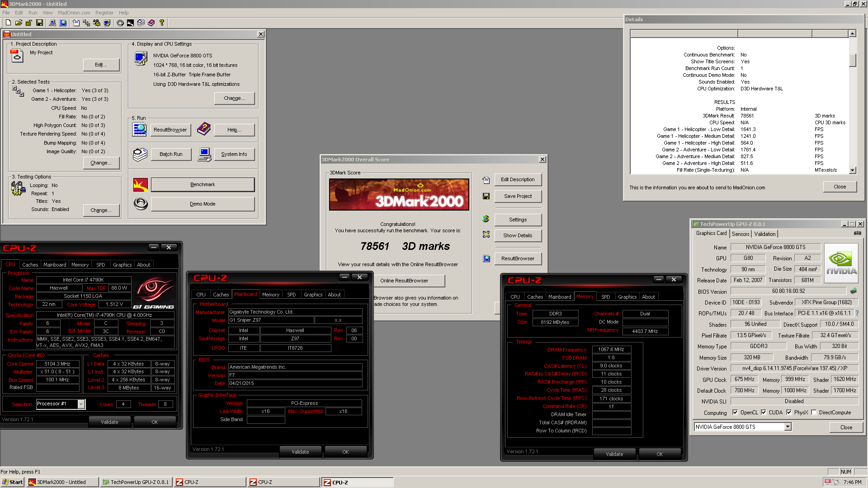Enable the DirectCompute checkbox in GPU-Z
The width and height of the screenshot is (868, 488).
[814, 412]
